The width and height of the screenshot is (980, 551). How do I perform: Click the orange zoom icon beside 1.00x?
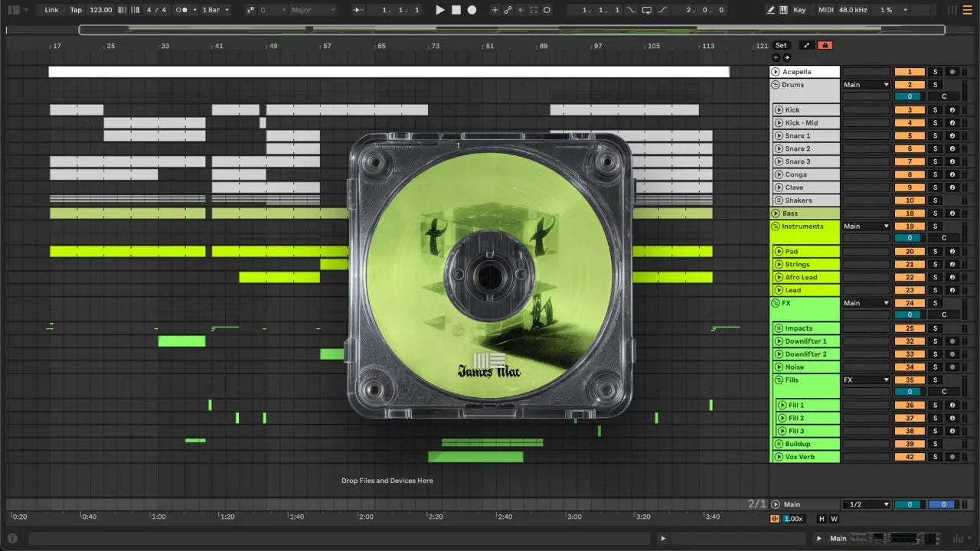pyautogui.click(x=775, y=519)
